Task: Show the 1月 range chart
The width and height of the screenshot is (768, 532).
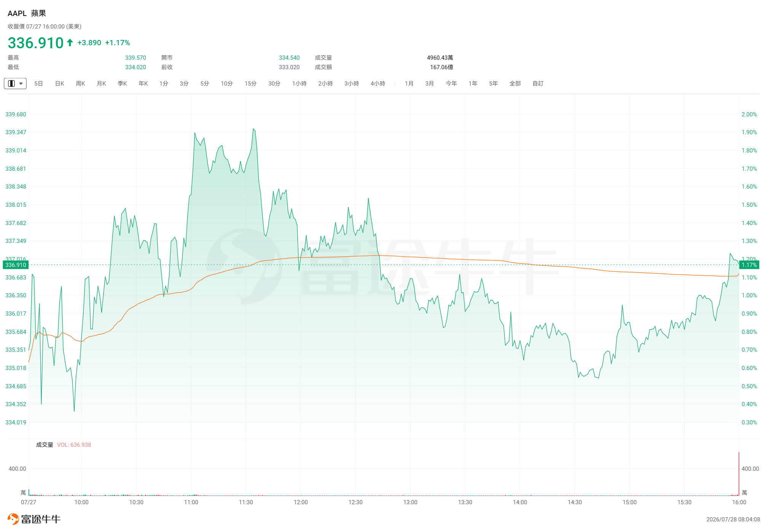Action: [x=409, y=83]
